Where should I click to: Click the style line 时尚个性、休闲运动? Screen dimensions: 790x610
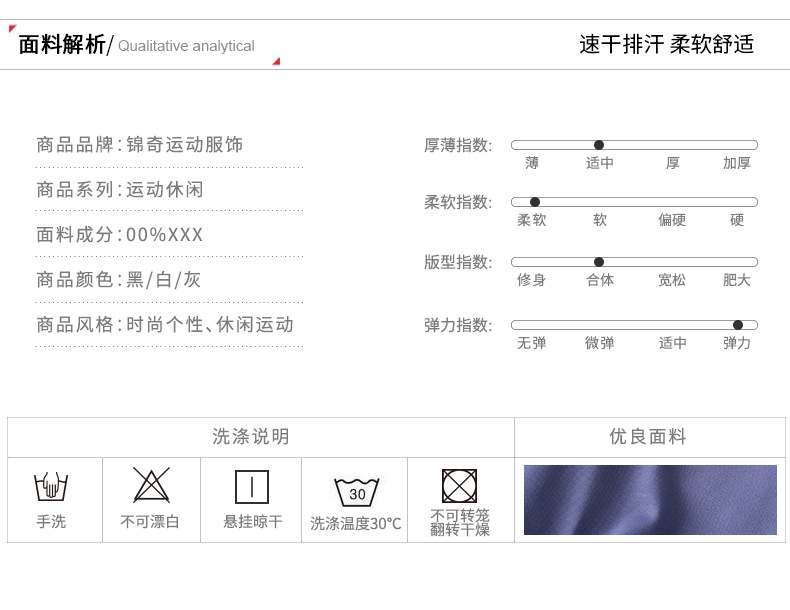pos(165,325)
